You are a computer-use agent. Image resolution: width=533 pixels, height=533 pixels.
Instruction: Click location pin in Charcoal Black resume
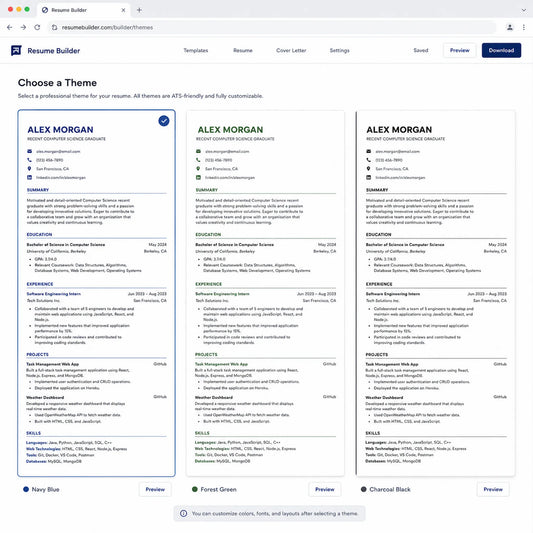[x=368, y=169]
